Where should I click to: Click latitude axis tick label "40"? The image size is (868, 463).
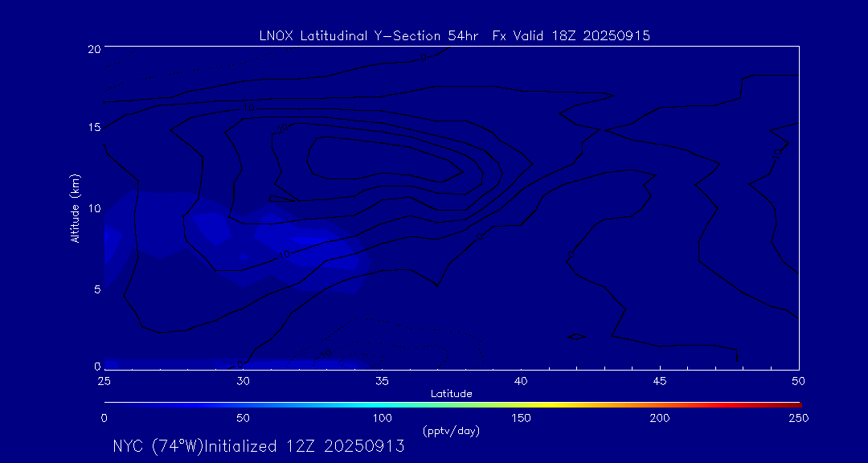[x=521, y=382]
